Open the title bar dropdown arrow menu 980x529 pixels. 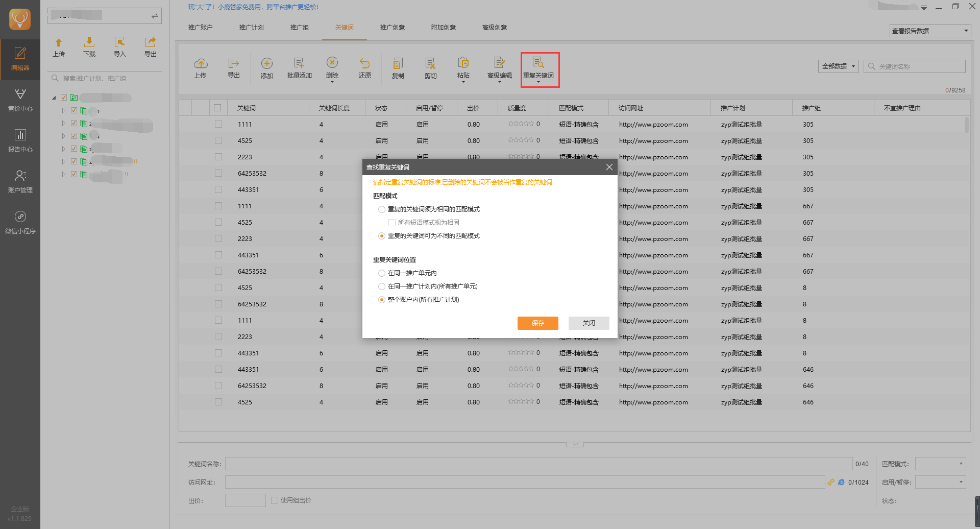click(x=924, y=8)
